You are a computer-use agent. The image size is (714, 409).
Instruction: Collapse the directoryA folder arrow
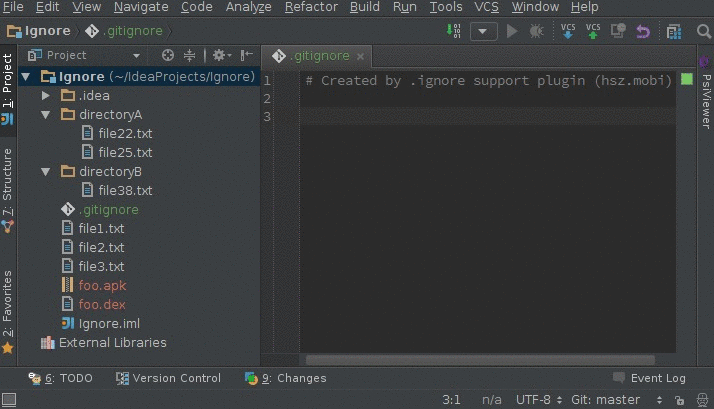(x=46, y=114)
